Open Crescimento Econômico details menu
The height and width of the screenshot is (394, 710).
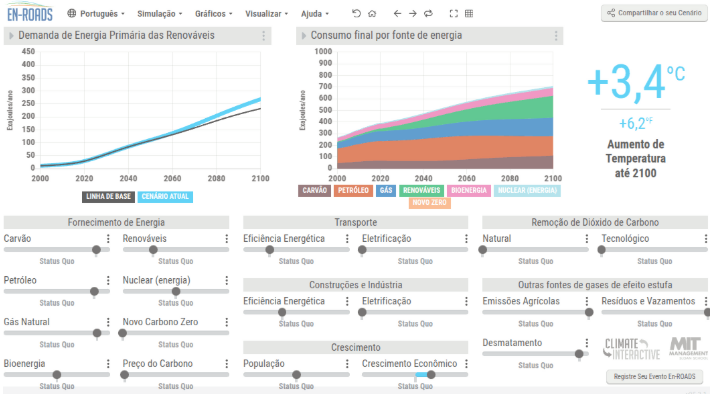(x=466, y=364)
